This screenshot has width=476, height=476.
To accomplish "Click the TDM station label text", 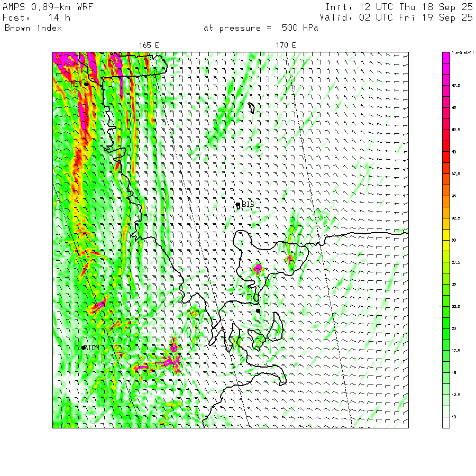I will (x=93, y=347).
